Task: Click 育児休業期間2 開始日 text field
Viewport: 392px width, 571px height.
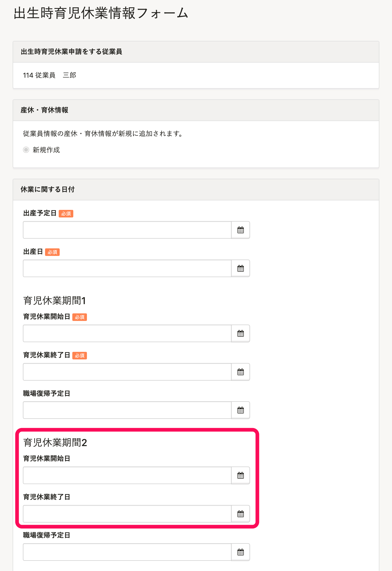Action: [x=127, y=475]
